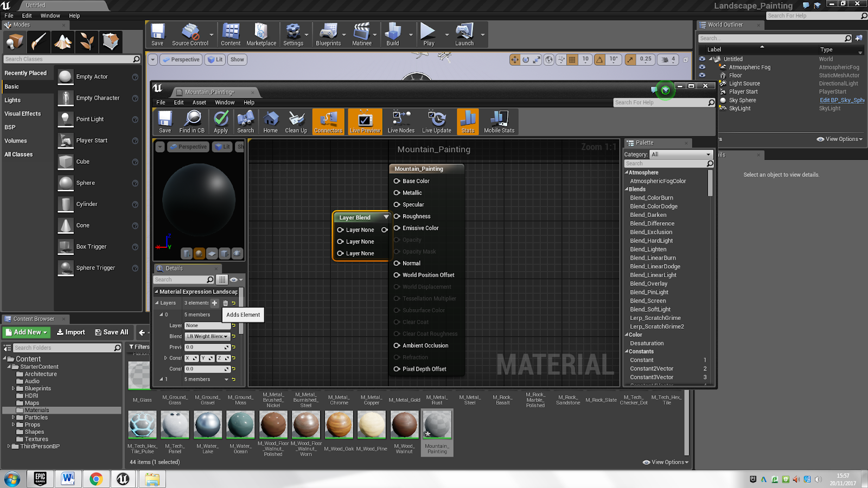
Task: Click the Play button in main toolbar
Action: (429, 35)
